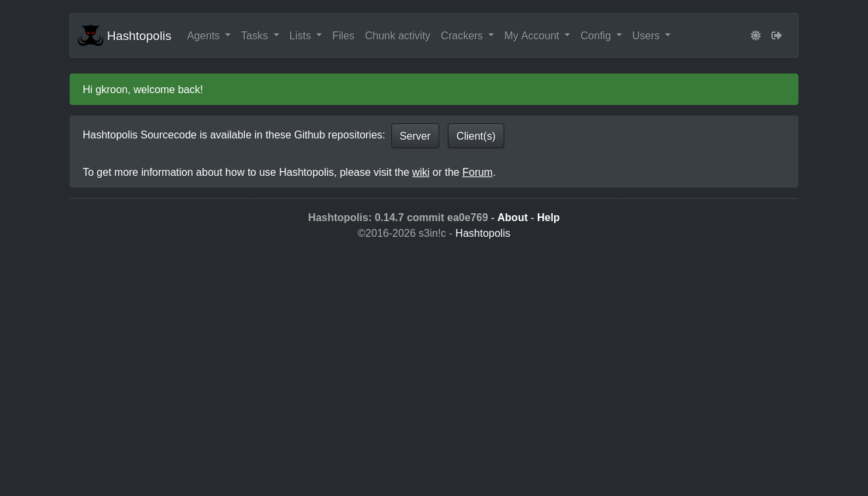868x496 pixels.
Task: Open the Crackers dropdown menu
Action: point(467,35)
